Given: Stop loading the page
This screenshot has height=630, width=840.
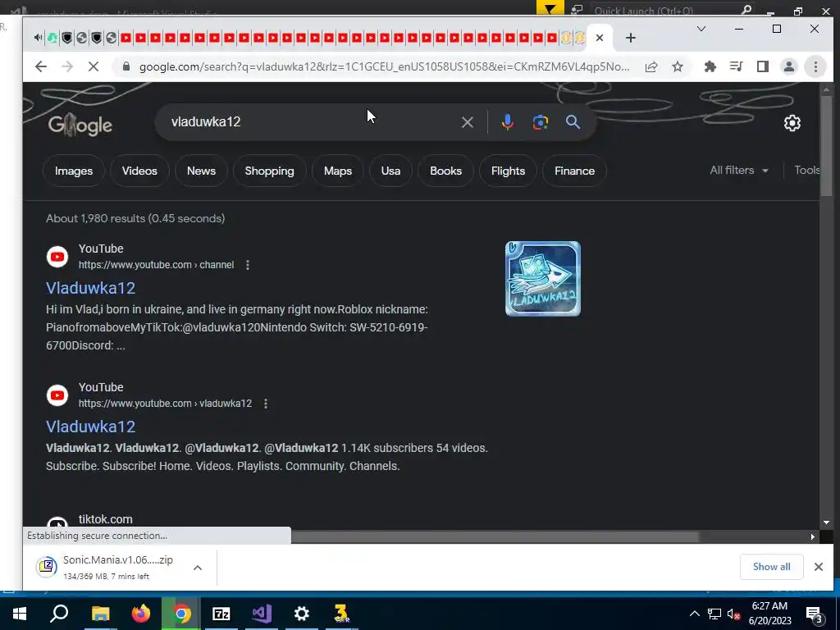Looking at the screenshot, I should tap(94, 66).
